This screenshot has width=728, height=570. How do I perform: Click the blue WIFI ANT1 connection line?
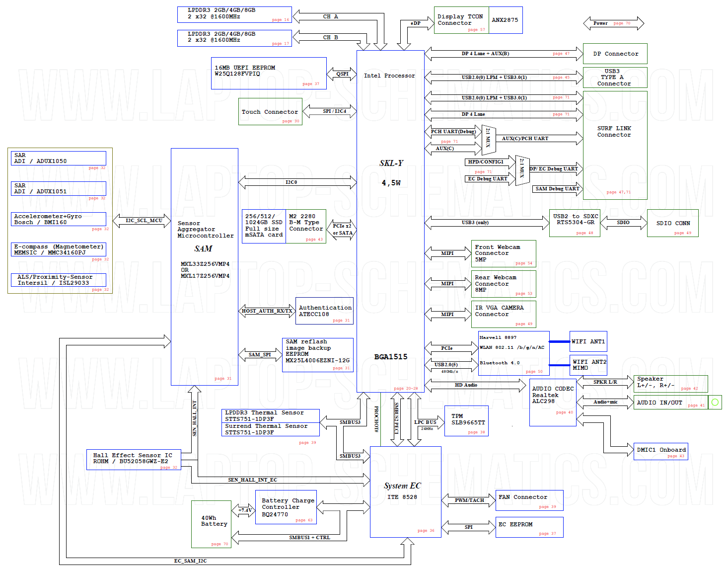pyautogui.click(x=559, y=341)
